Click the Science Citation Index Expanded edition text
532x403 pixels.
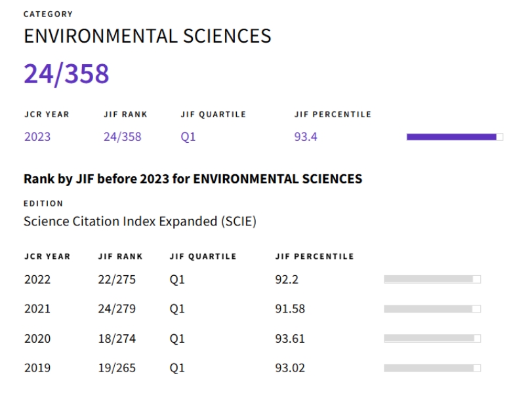click(x=140, y=221)
